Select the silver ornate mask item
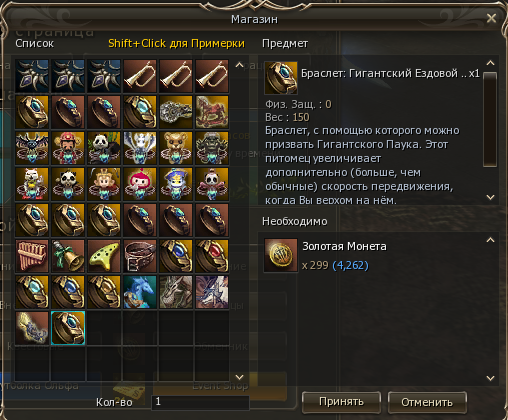The image size is (508, 420). pyautogui.click(x=176, y=112)
